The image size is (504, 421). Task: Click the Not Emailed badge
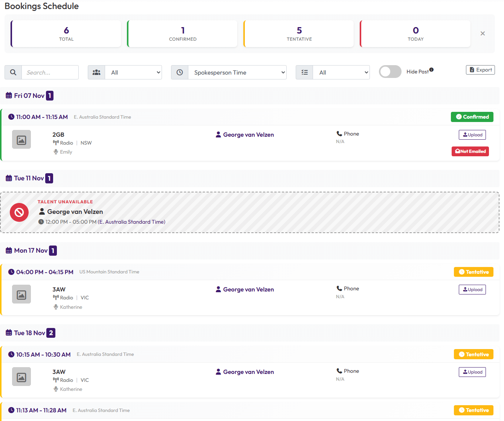pos(470,151)
